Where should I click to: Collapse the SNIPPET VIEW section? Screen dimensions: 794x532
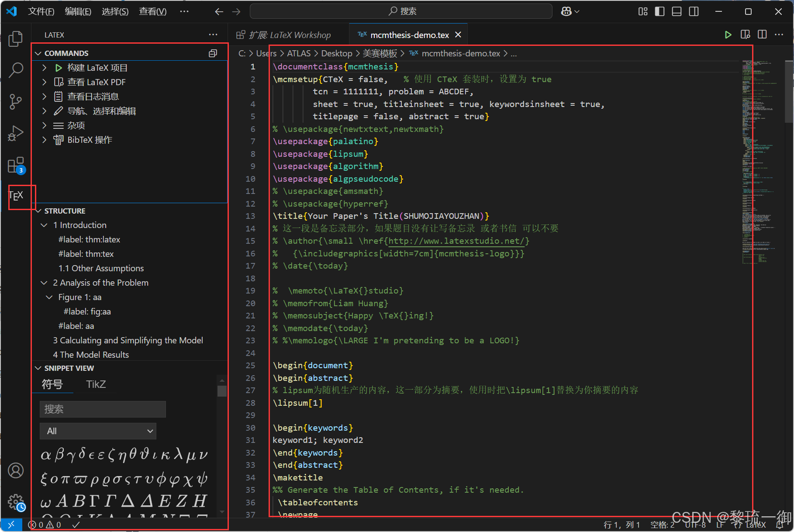click(x=38, y=368)
